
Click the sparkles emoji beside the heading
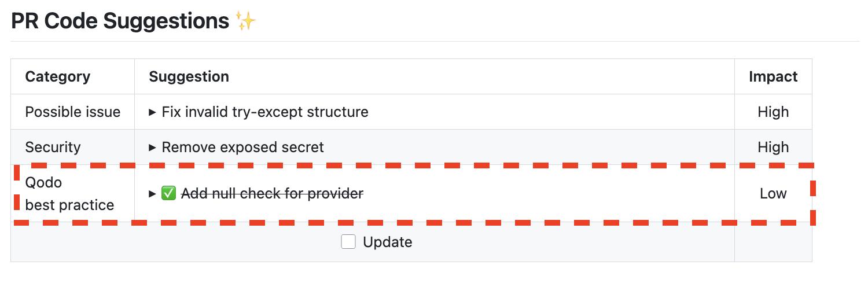[246, 21]
